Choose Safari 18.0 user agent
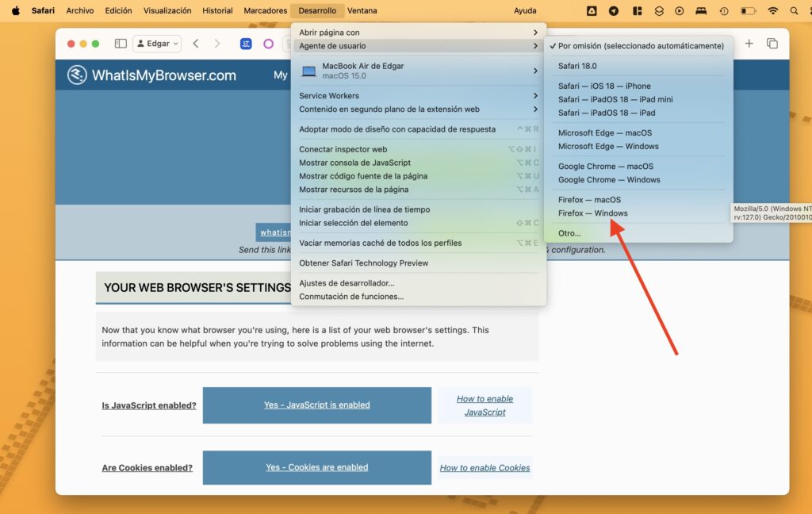 639,66
